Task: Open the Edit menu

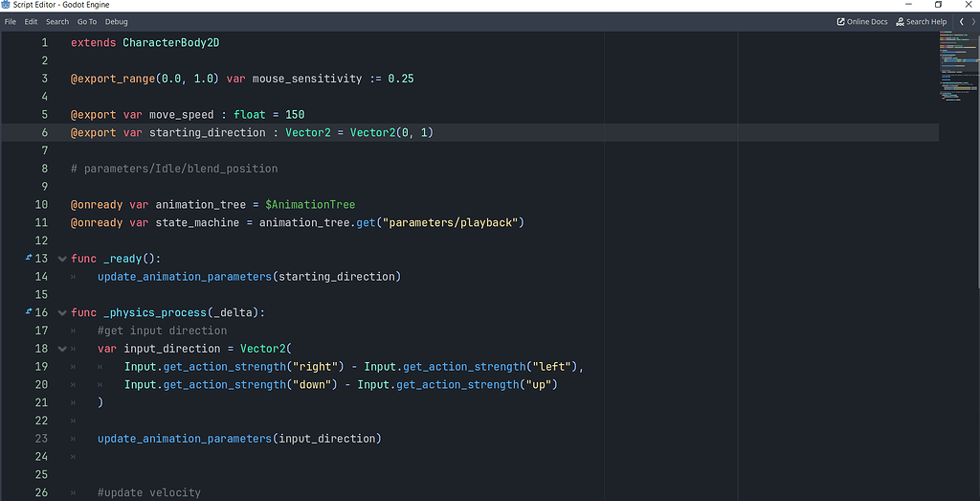Action: pyautogui.click(x=32, y=22)
